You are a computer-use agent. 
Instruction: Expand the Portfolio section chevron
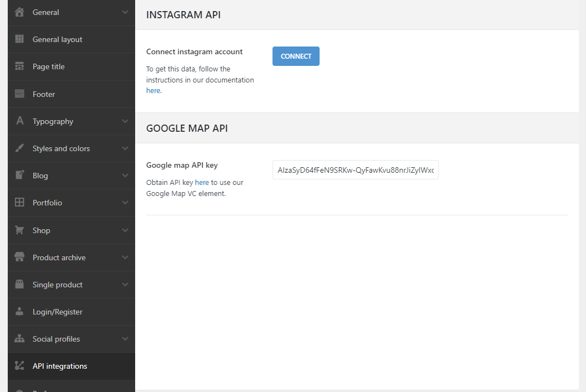125,203
